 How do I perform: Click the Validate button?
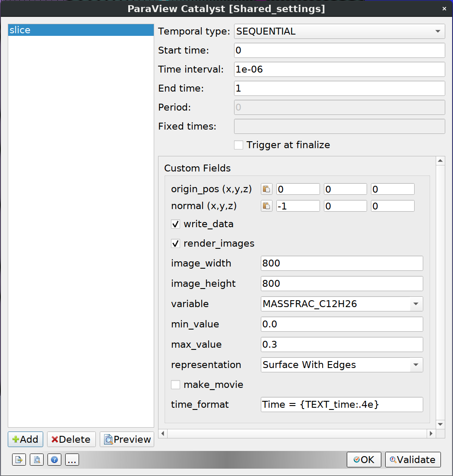point(413,460)
